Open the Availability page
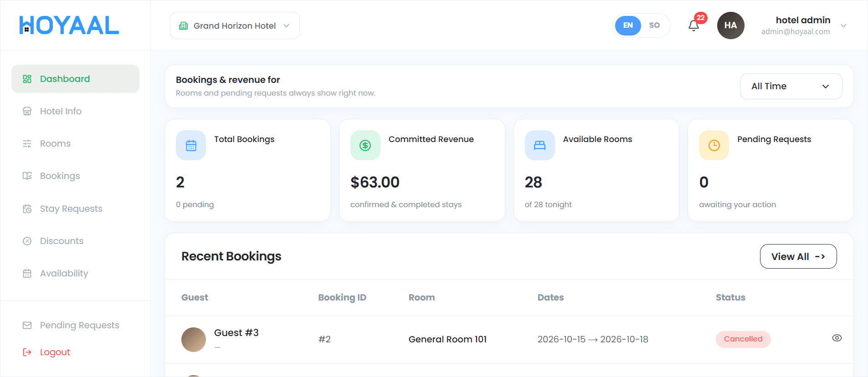 pyautogui.click(x=75, y=273)
